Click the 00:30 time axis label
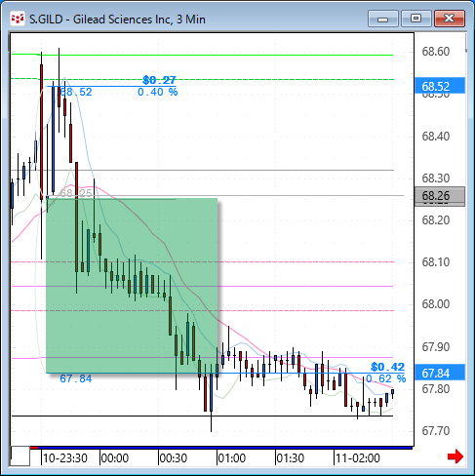475x476 pixels. (x=174, y=458)
